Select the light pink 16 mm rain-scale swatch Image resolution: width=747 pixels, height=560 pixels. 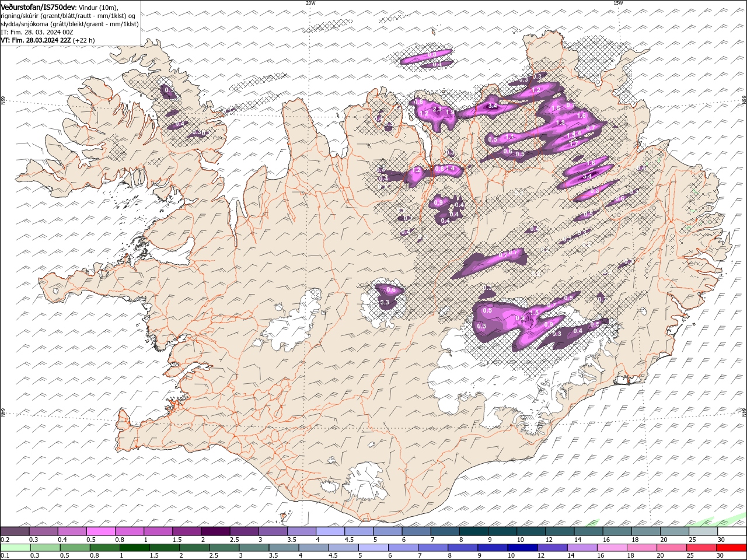(612, 548)
